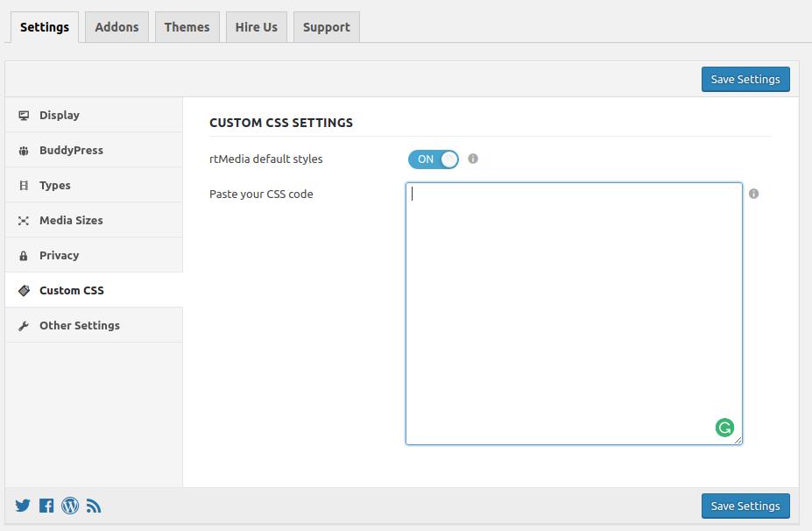Click the Grammarly icon in the textarea
The image size is (812, 531).
coord(724,428)
